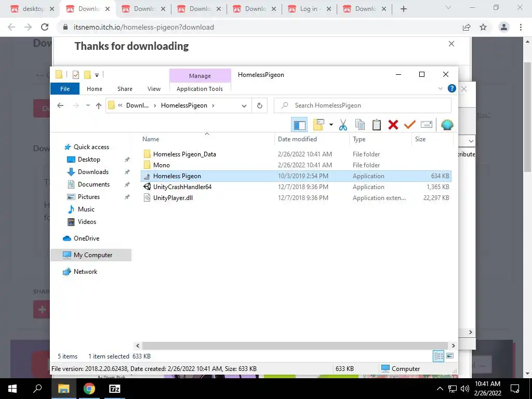Open Chrome profile avatar
The height and width of the screenshot is (399, 532).
[x=504, y=27]
